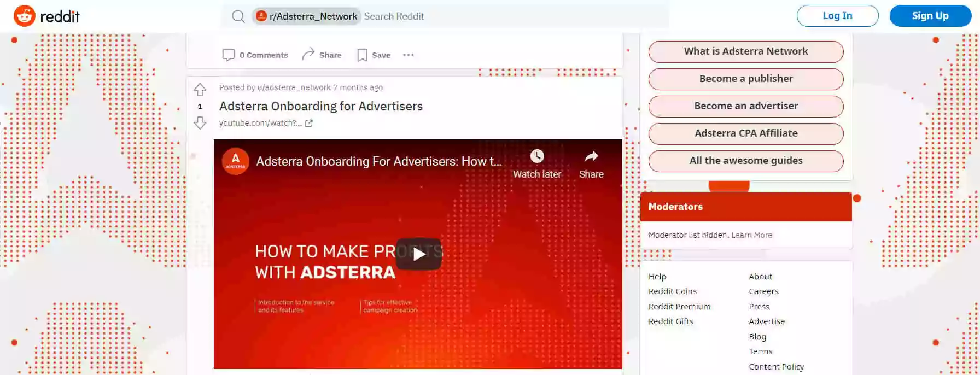Play the Adsterra YouTube video
The image size is (980, 375).
click(x=418, y=254)
